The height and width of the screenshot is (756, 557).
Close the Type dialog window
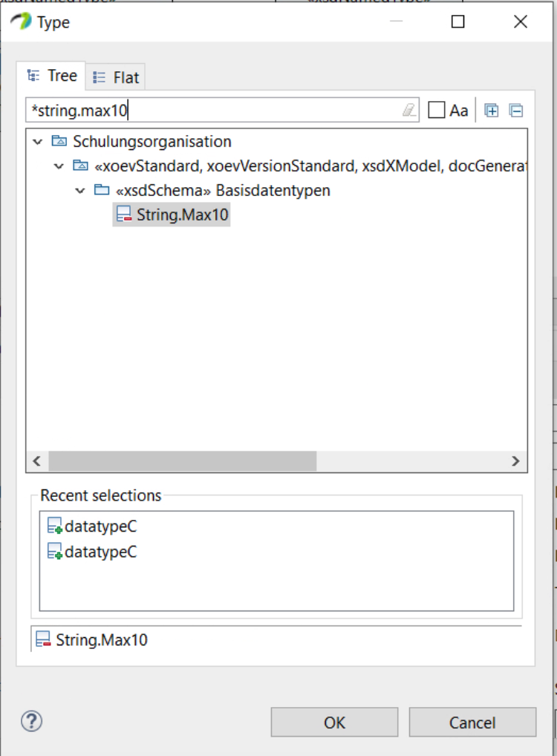click(521, 22)
